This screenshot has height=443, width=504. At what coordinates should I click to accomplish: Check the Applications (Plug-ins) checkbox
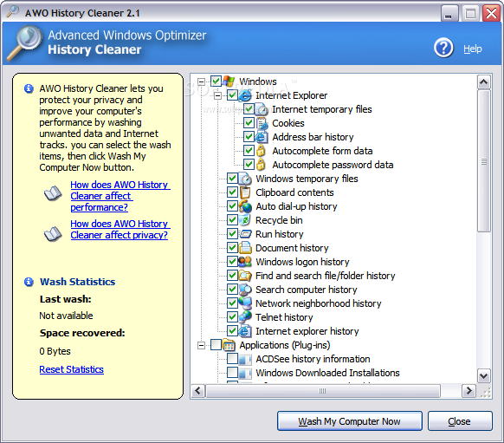[x=216, y=344]
